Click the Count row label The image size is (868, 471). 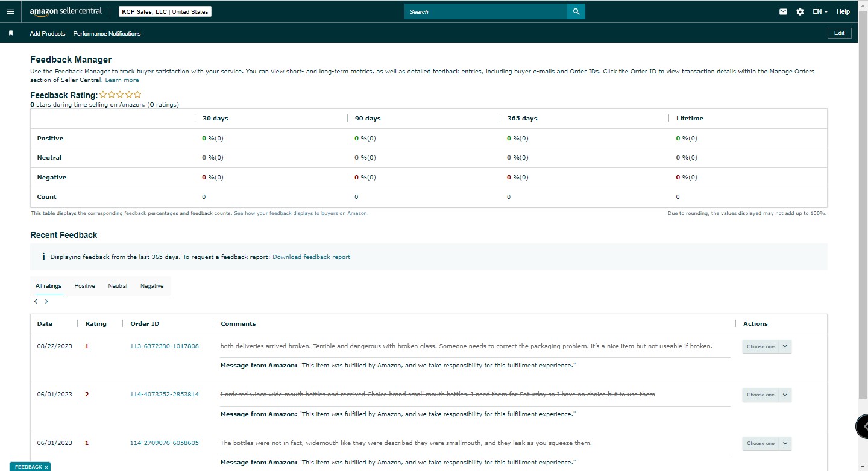coord(47,197)
